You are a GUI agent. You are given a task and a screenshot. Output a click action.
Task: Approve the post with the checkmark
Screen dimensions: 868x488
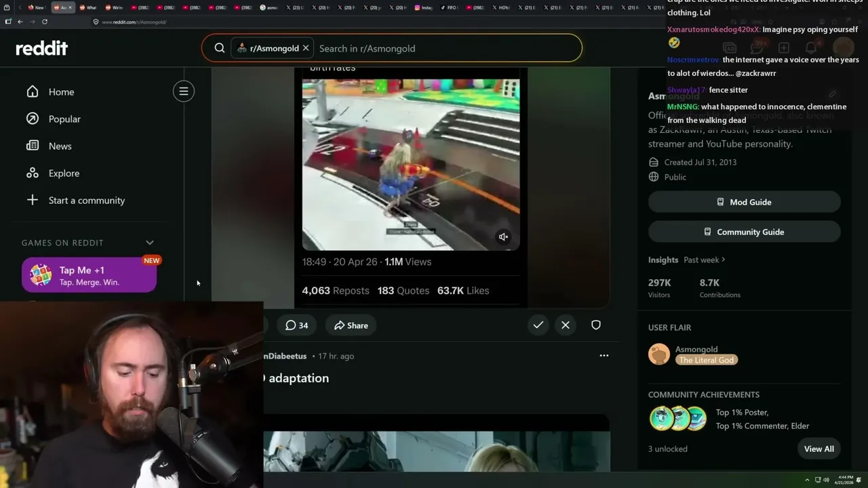pyautogui.click(x=538, y=325)
